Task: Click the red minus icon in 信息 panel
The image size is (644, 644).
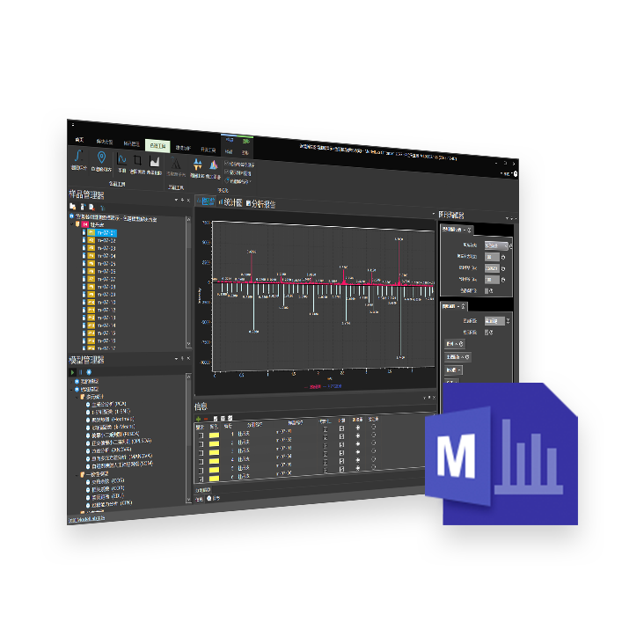Action: click(x=206, y=419)
